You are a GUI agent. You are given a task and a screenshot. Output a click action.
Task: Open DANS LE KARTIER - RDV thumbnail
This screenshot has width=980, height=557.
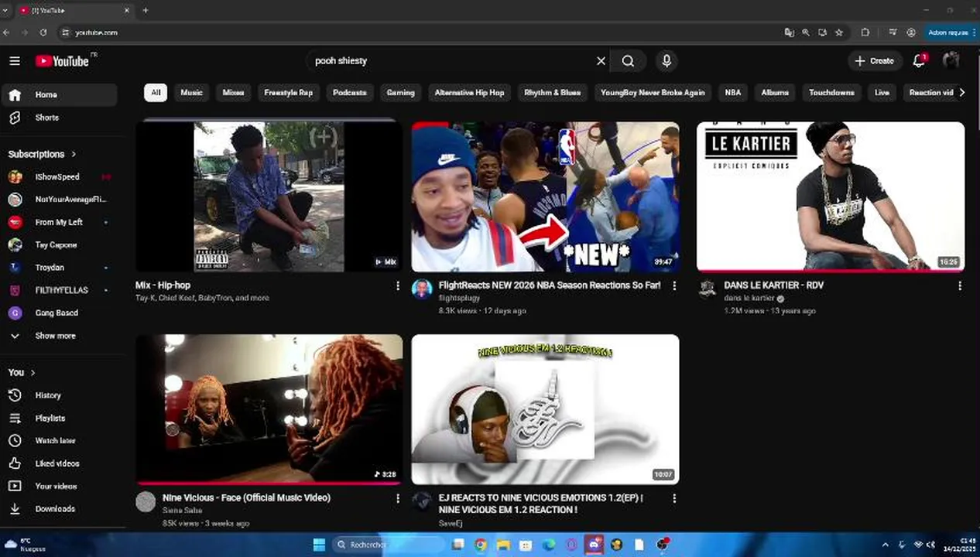click(x=831, y=196)
